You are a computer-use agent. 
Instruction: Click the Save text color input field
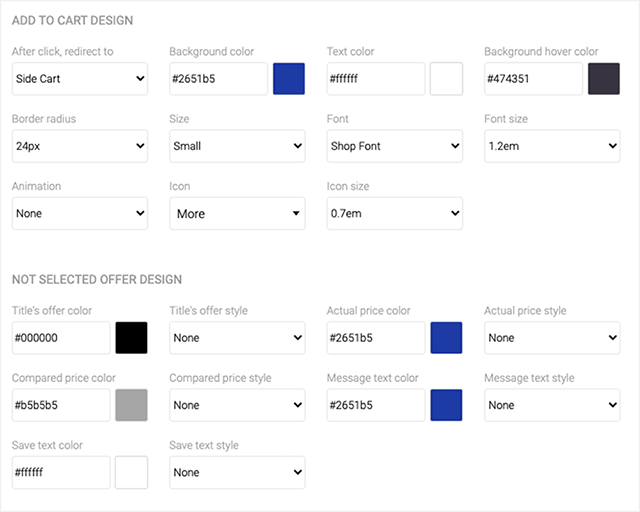pyautogui.click(x=61, y=472)
